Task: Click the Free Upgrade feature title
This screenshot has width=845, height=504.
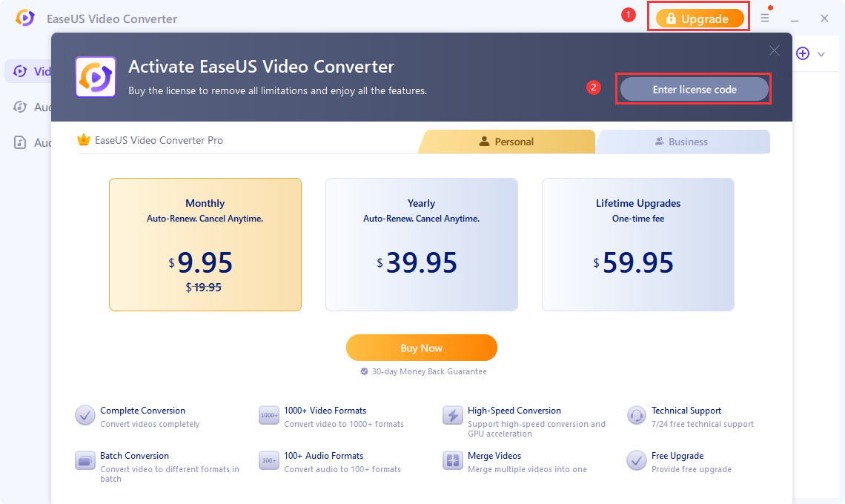Action: pyautogui.click(x=677, y=456)
